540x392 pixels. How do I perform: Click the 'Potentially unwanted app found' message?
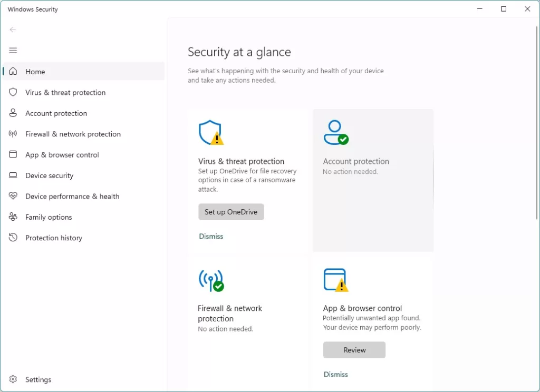point(372,322)
